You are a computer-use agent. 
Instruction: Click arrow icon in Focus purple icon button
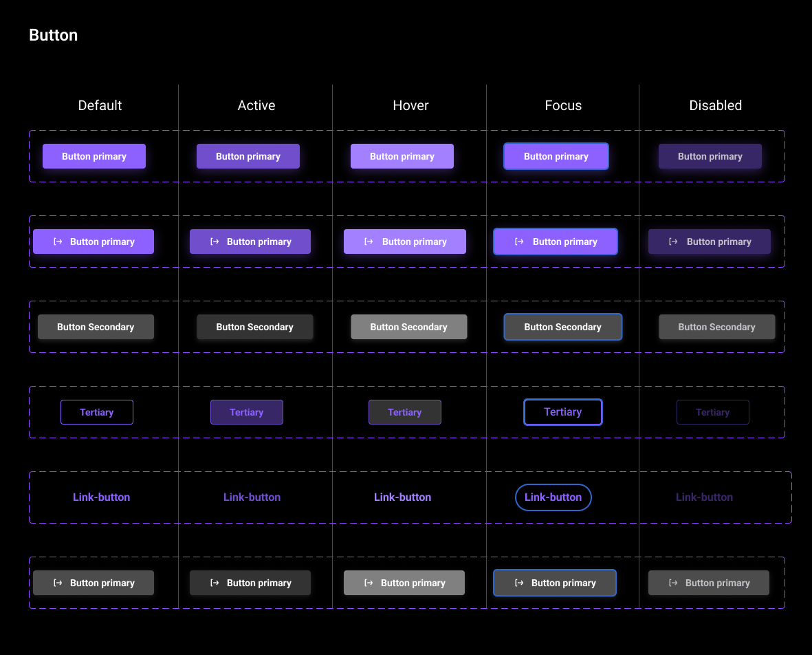coord(519,241)
